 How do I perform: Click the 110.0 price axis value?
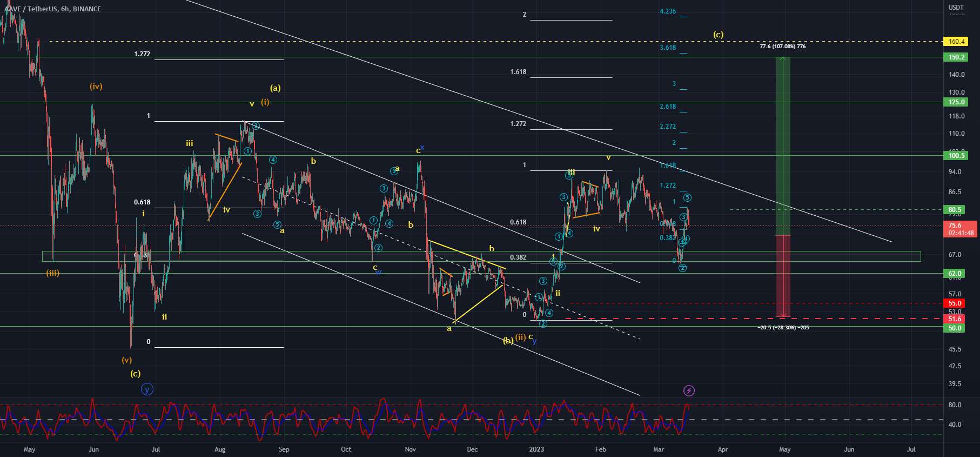pos(956,134)
